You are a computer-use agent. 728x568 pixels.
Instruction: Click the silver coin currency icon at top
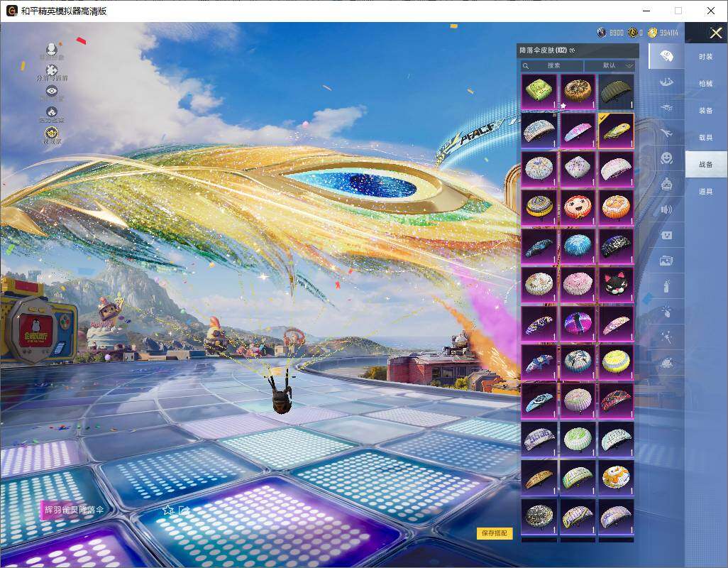point(602,33)
